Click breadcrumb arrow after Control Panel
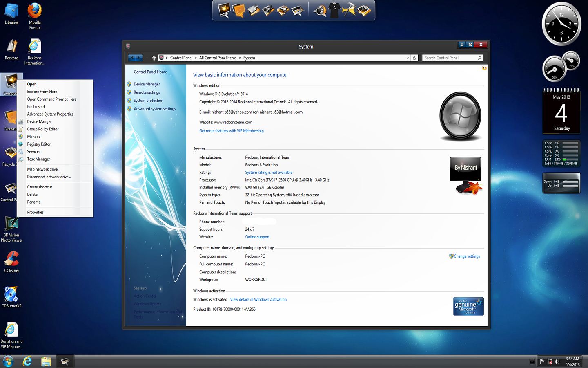588x368 pixels. tap(196, 58)
